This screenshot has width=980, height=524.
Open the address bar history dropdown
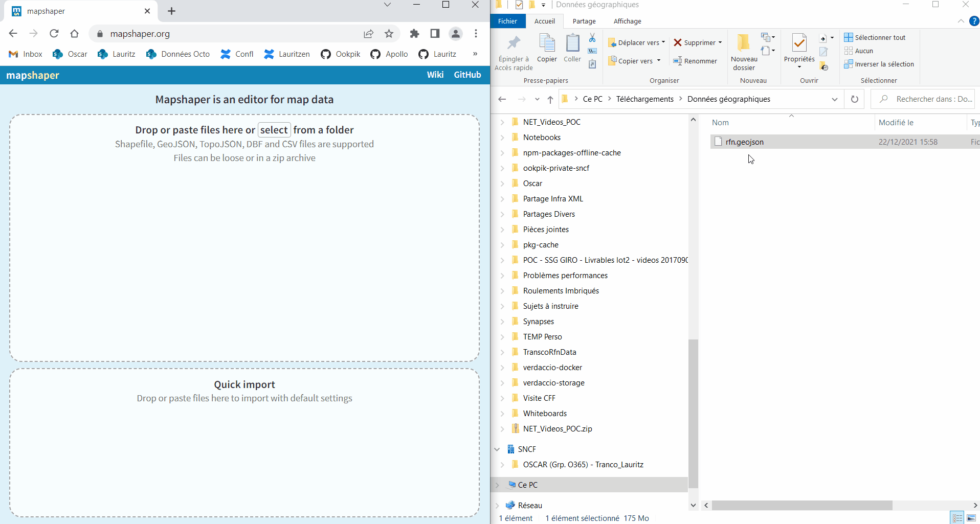835,99
